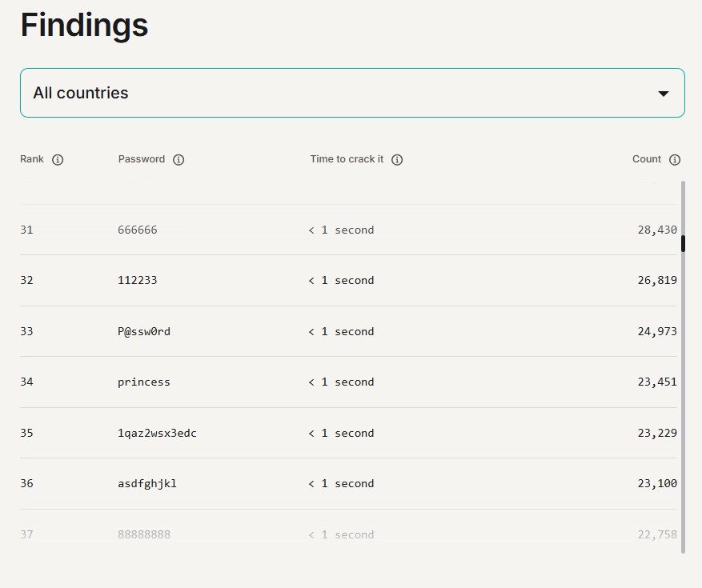Click the black scrollbar thumb in table

(683, 243)
